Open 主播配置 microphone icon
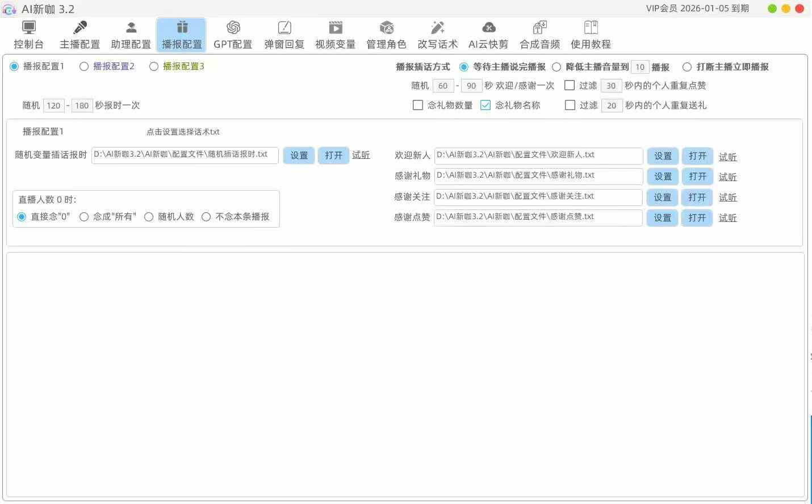812x504 pixels. 80,28
